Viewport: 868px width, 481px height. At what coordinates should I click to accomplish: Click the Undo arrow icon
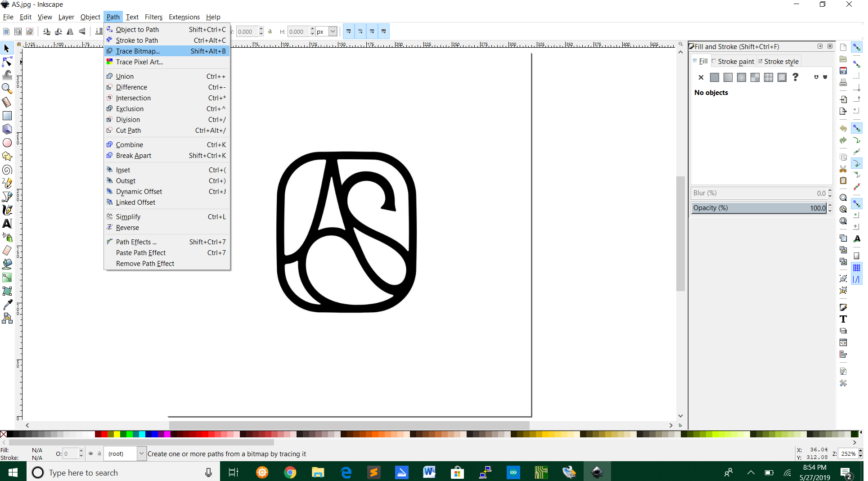point(843,128)
